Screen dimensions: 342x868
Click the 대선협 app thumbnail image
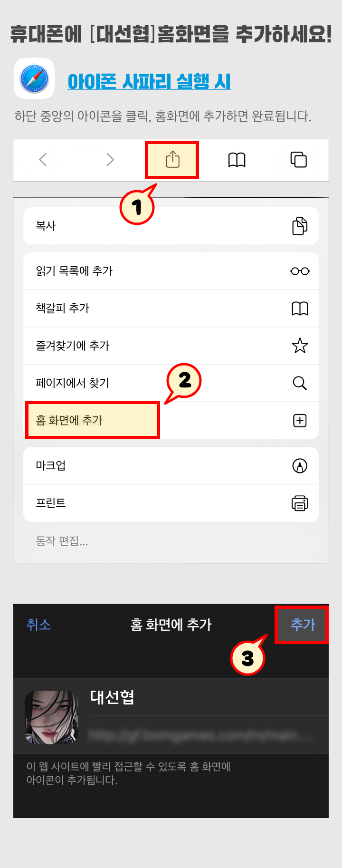pos(52,717)
